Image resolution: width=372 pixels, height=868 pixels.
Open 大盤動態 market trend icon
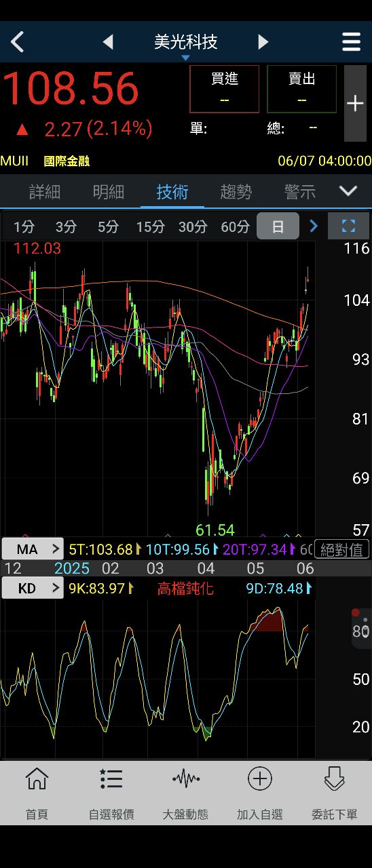(185, 793)
